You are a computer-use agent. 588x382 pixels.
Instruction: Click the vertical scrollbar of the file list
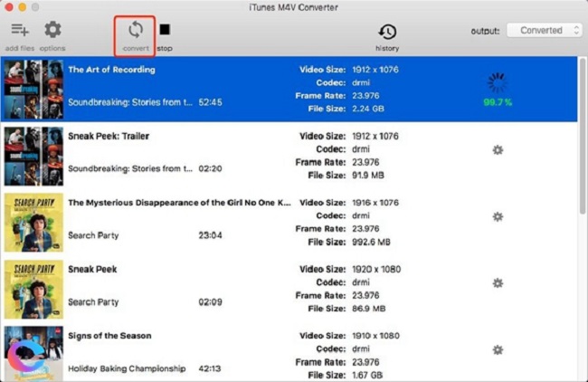click(583, 135)
